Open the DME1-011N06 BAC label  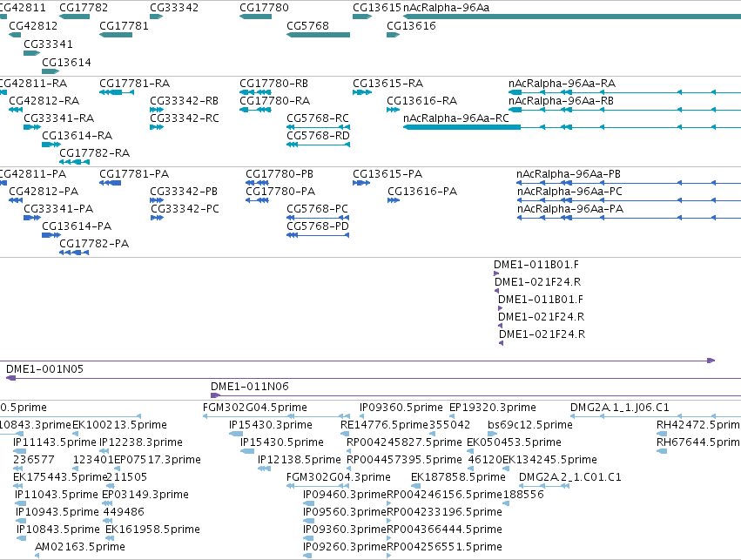[x=250, y=387]
